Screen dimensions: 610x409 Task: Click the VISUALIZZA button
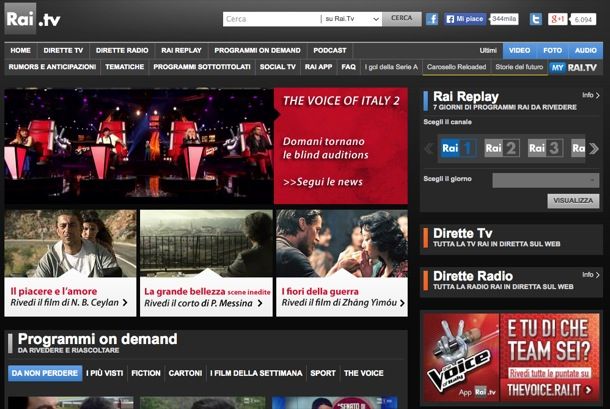click(573, 201)
